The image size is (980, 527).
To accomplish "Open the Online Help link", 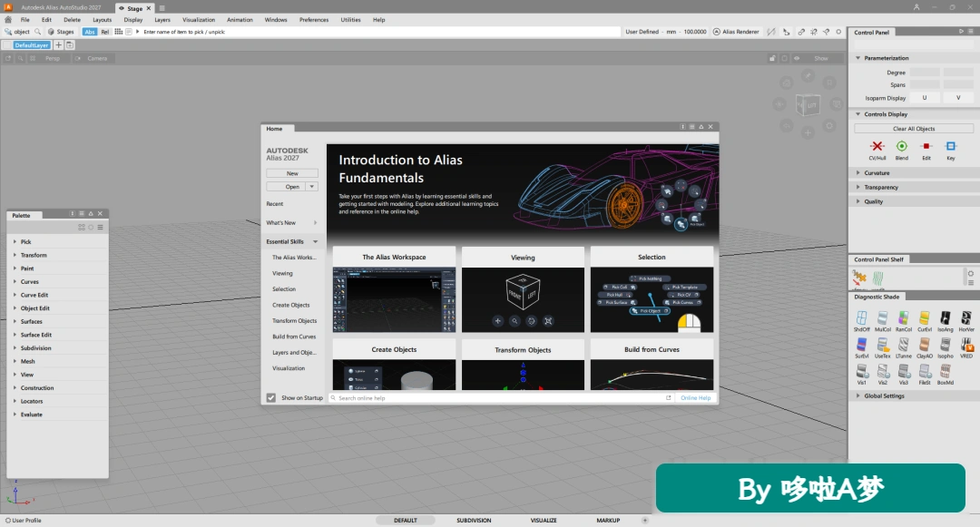I will click(696, 398).
